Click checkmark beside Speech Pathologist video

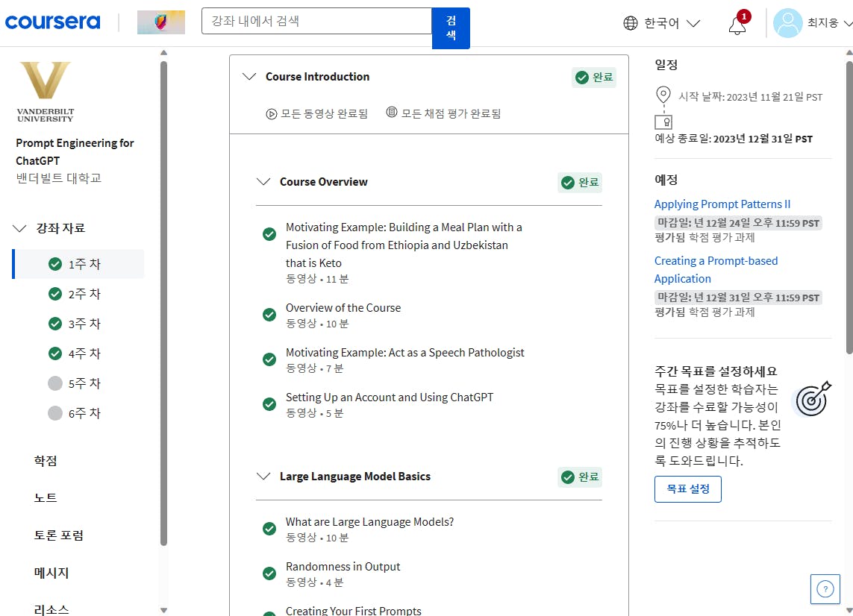pyautogui.click(x=269, y=359)
